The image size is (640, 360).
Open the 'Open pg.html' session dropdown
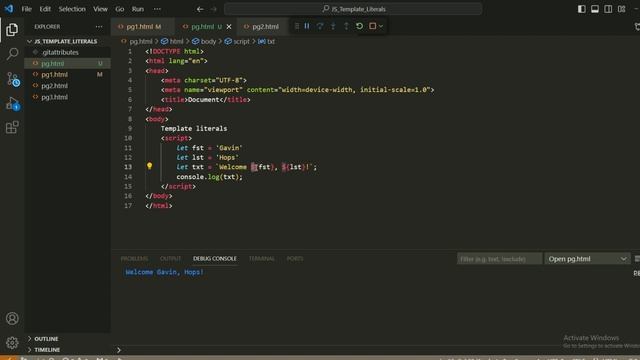(x=587, y=259)
